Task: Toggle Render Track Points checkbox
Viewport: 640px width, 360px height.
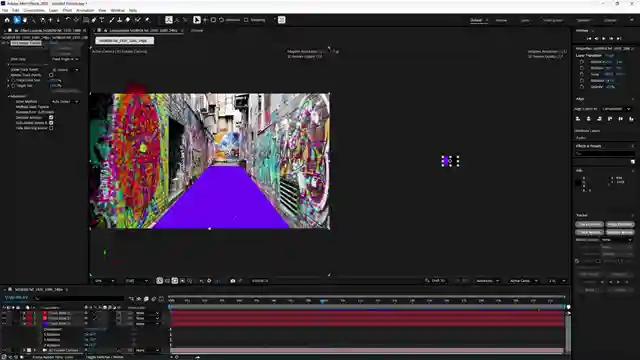Action: pyautogui.click(x=51, y=75)
